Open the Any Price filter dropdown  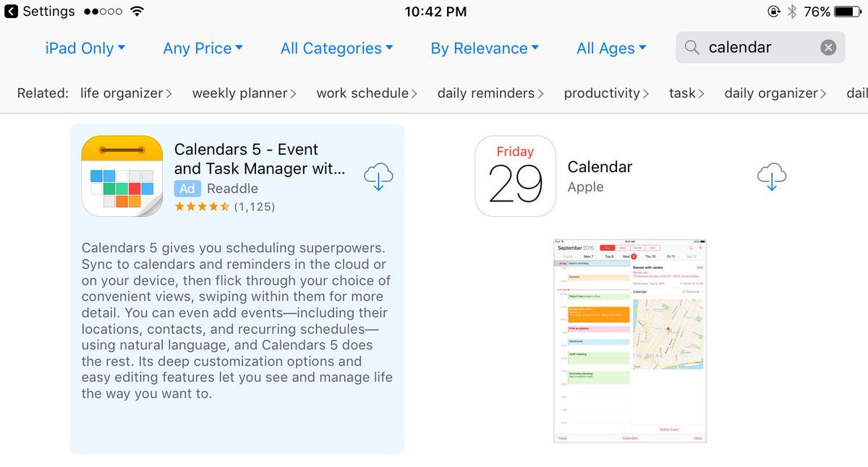point(203,48)
